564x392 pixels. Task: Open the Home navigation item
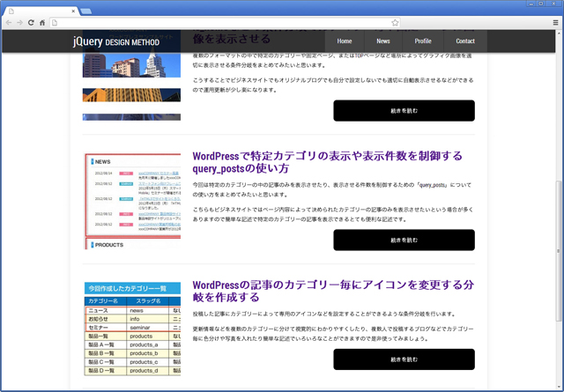click(345, 41)
